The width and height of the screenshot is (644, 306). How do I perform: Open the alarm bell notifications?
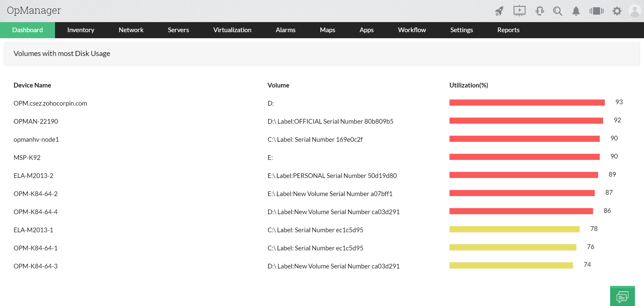[x=576, y=11]
